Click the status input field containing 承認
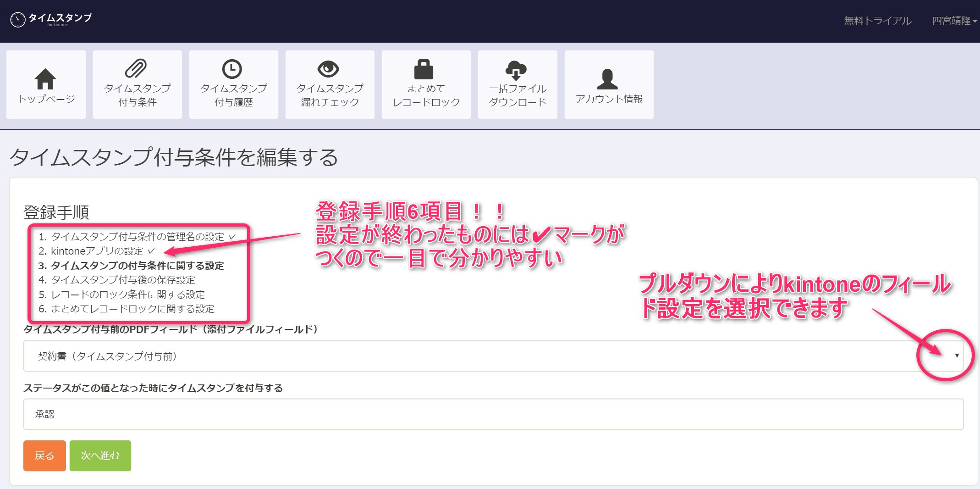This screenshot has height=489, width=980. pyautogui.click(x=493, y=414)
